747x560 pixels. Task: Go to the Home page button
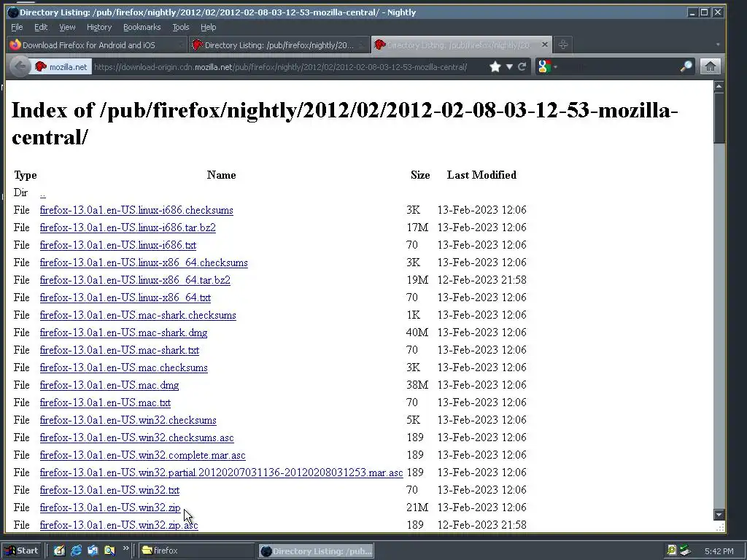point(711,66)
